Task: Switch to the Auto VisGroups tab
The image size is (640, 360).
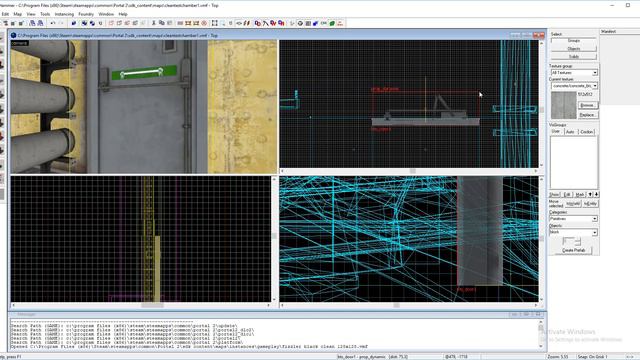Action: (x=570, y=132)
